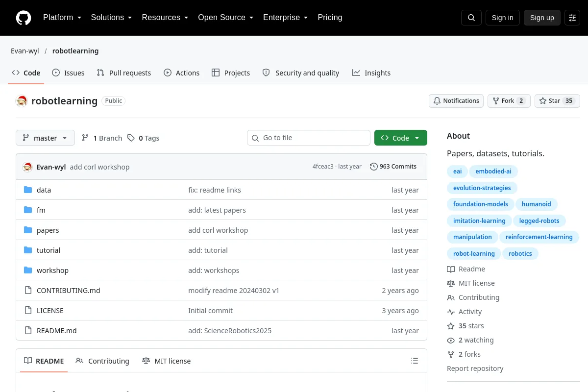Open the tutorial folder

pyautogui.click(x=49, y=250)
